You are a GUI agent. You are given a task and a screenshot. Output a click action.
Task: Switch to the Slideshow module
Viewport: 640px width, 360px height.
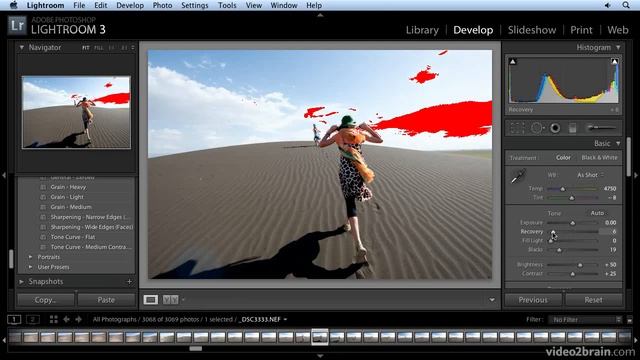point(532,30)
